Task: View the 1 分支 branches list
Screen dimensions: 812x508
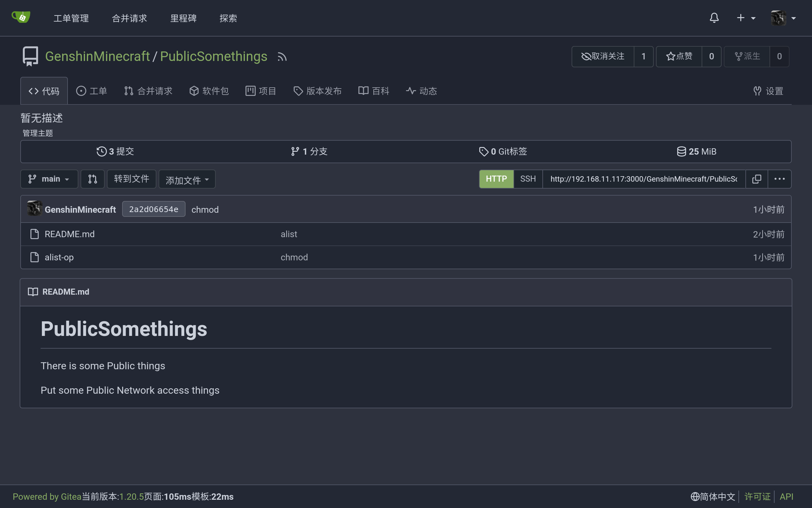Action: coord(309,151)
